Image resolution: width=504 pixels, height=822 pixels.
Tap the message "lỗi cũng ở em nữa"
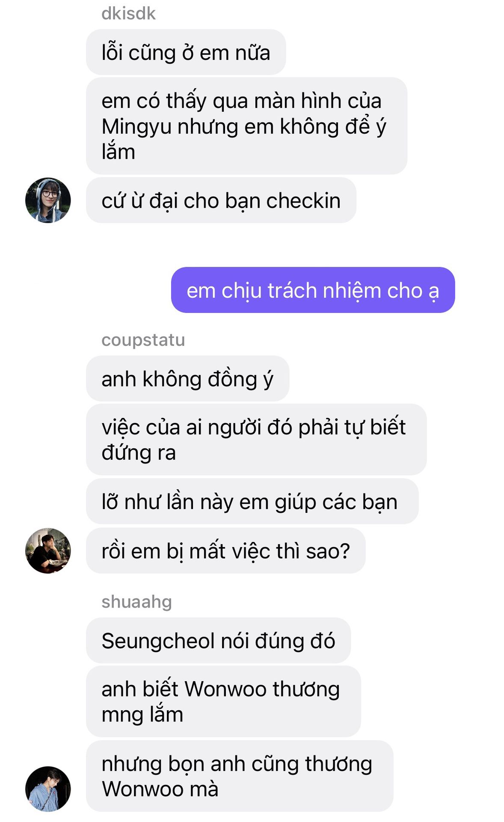pos(186,52)
